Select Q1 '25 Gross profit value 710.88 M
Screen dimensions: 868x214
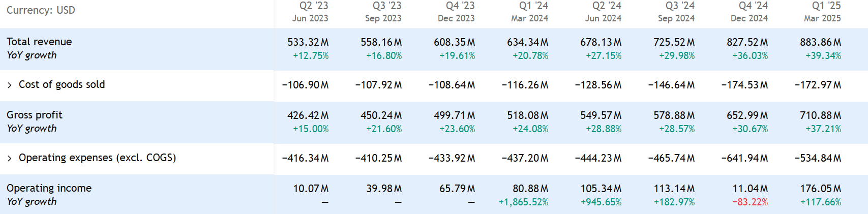(x=820, y=116)
